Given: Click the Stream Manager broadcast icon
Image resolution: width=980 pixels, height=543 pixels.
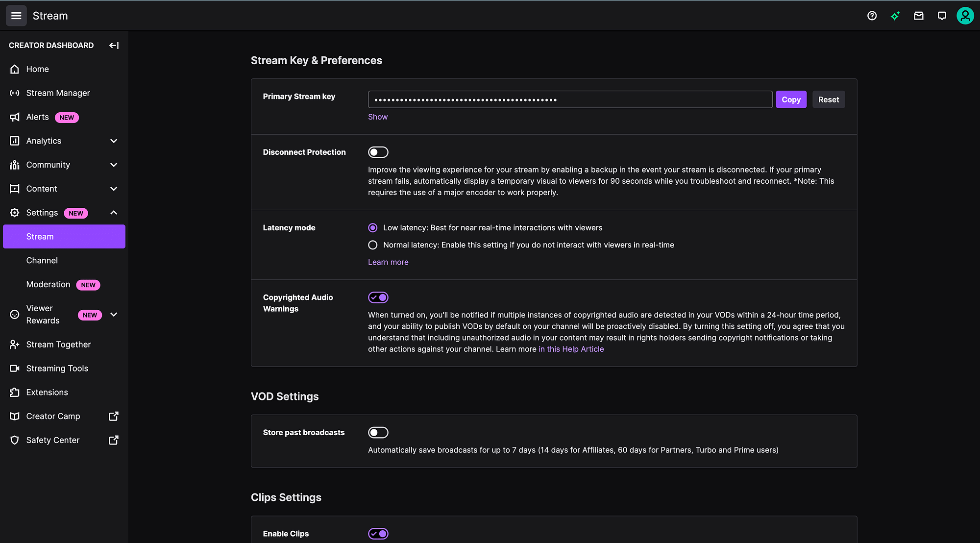Looking at the screenshot, I should point(15,93).
